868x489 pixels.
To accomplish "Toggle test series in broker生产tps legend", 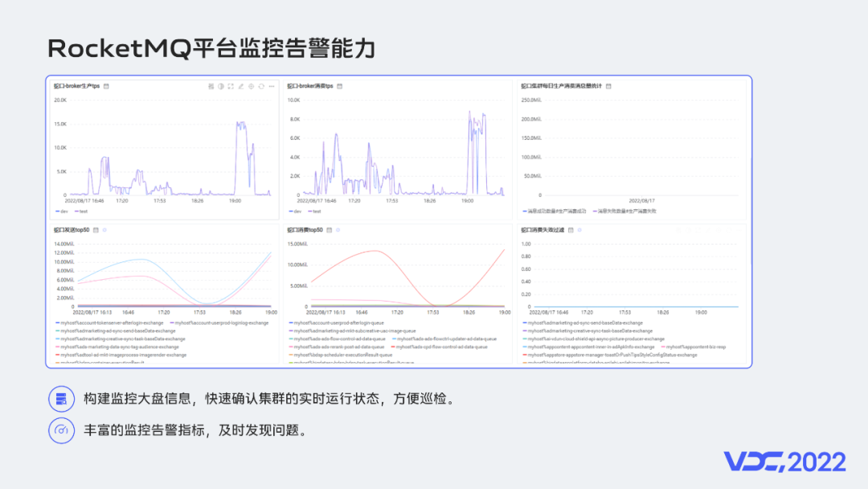I will pos(81,212).
